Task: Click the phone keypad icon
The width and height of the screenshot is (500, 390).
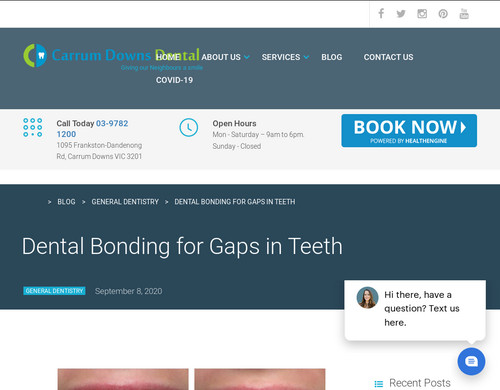Action: [33, 127]
